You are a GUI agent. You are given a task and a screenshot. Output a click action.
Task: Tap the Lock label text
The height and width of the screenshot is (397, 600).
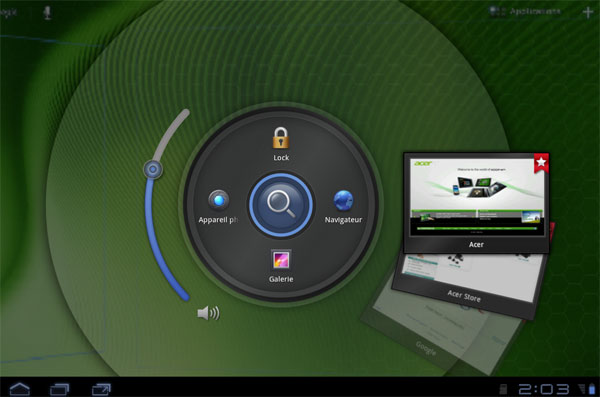(x=281, y=157)
